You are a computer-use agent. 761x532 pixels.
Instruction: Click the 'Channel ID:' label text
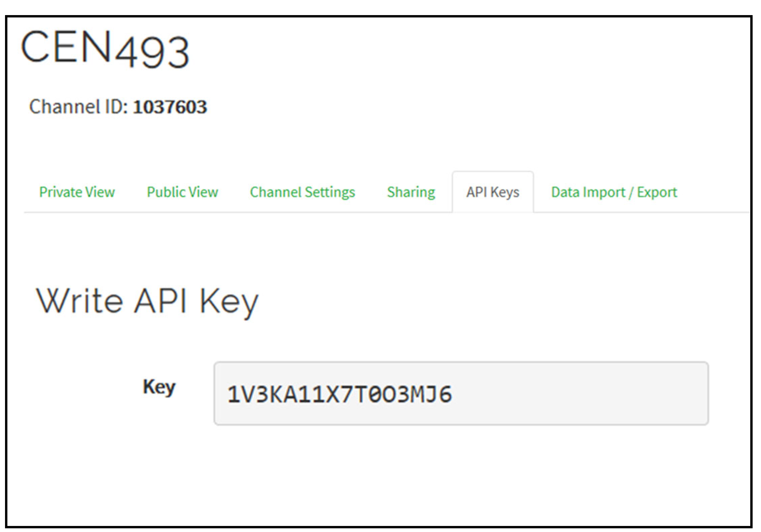78,107
